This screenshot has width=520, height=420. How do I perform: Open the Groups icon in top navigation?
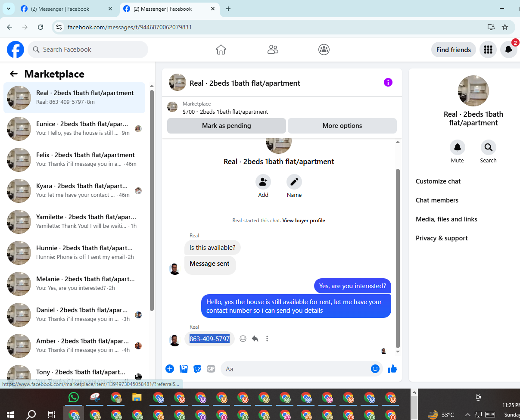click(x=324, y=50)
